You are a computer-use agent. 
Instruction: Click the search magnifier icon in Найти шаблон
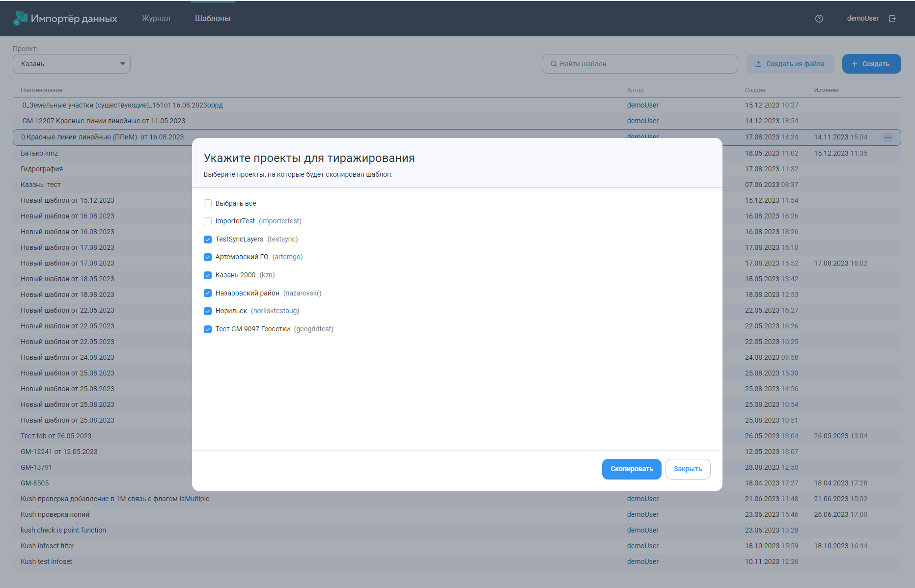(x=554, y=64)
